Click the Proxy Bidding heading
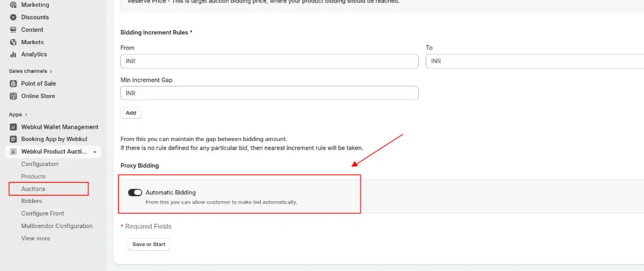The height and width of the screenshot is (271, 644). 140,166
